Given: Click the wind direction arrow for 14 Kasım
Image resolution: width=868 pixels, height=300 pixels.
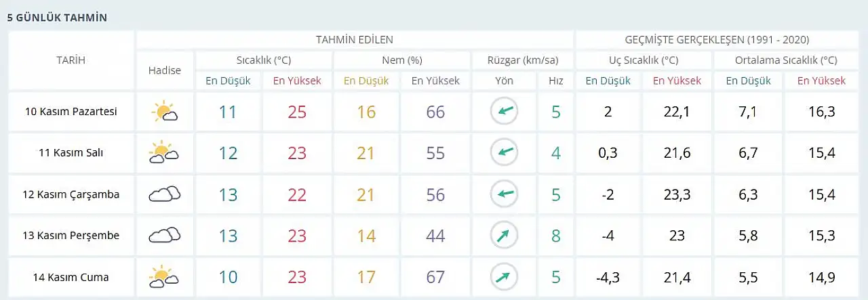Looking at the screenshot, I should coord(504,277).
